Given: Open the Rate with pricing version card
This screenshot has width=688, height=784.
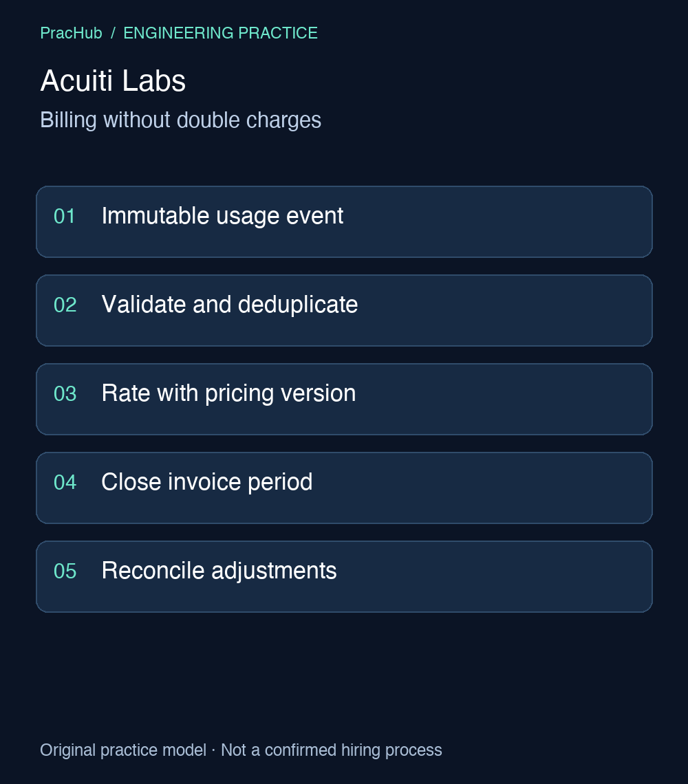Looking at the screenshot, I should tap(344, 399).
